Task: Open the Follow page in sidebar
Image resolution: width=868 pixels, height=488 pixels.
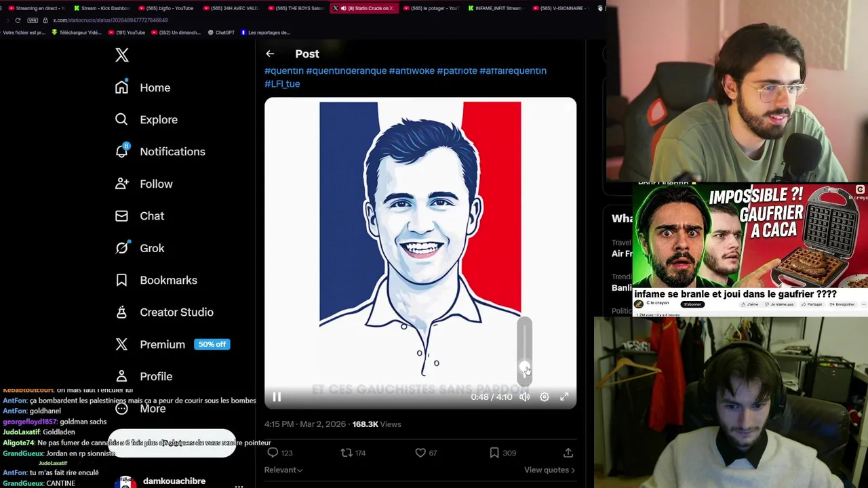Action: (144, 184)
